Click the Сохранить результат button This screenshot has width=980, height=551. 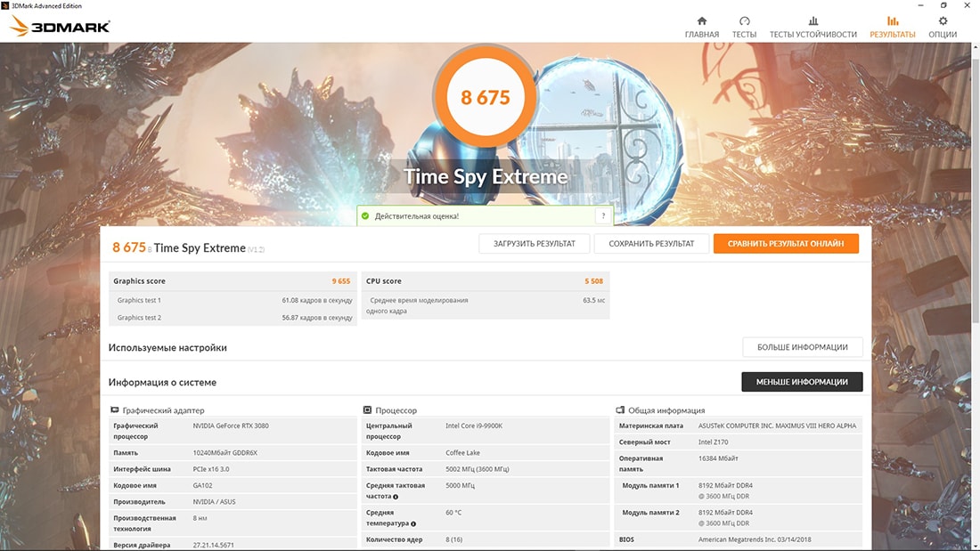click(x=651, y=244)
